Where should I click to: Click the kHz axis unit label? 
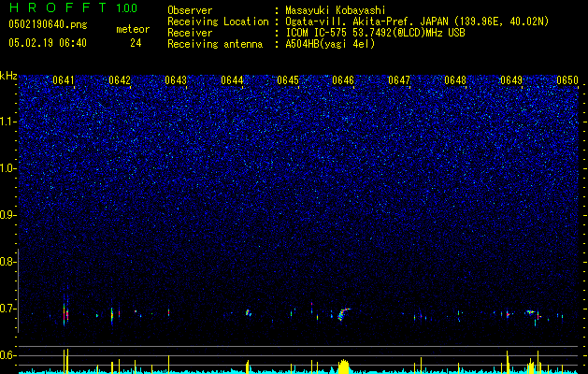(x=8, y=76)
